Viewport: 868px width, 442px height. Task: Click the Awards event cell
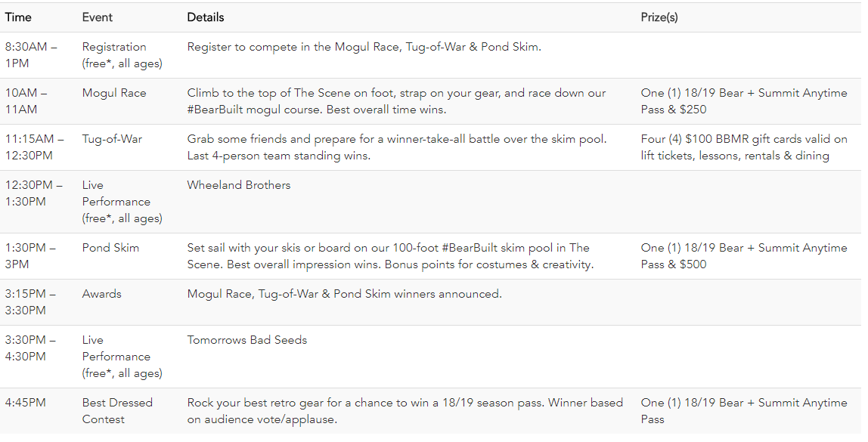(102, 294)
